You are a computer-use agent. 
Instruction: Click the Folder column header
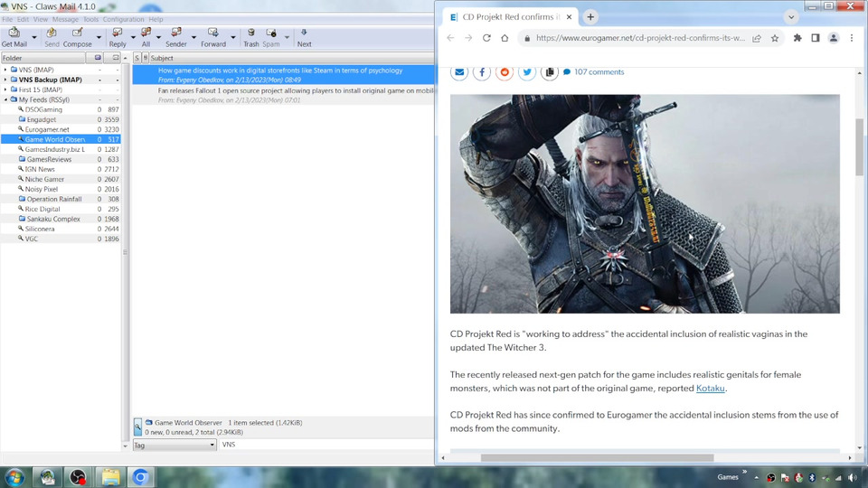point(43,58)
